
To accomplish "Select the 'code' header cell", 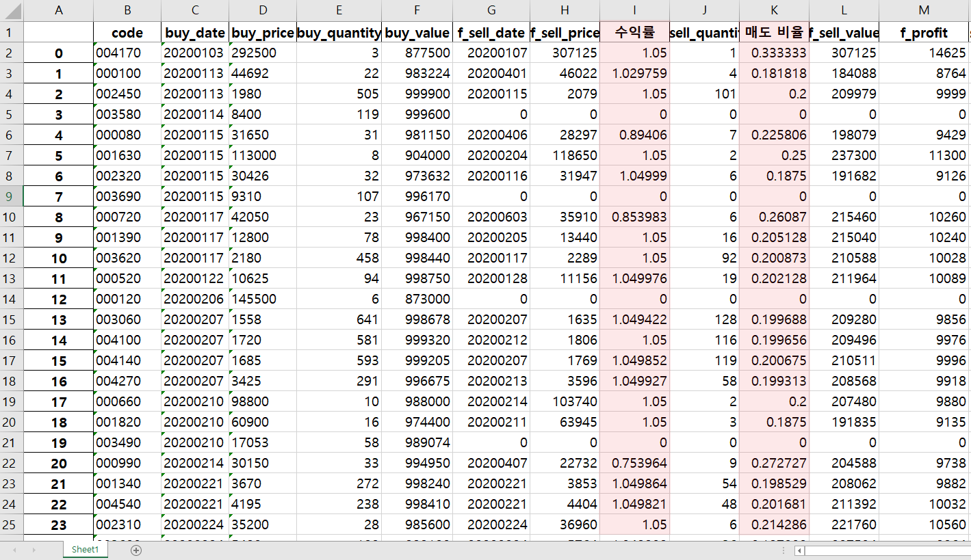I will click(x=127, y=32).
